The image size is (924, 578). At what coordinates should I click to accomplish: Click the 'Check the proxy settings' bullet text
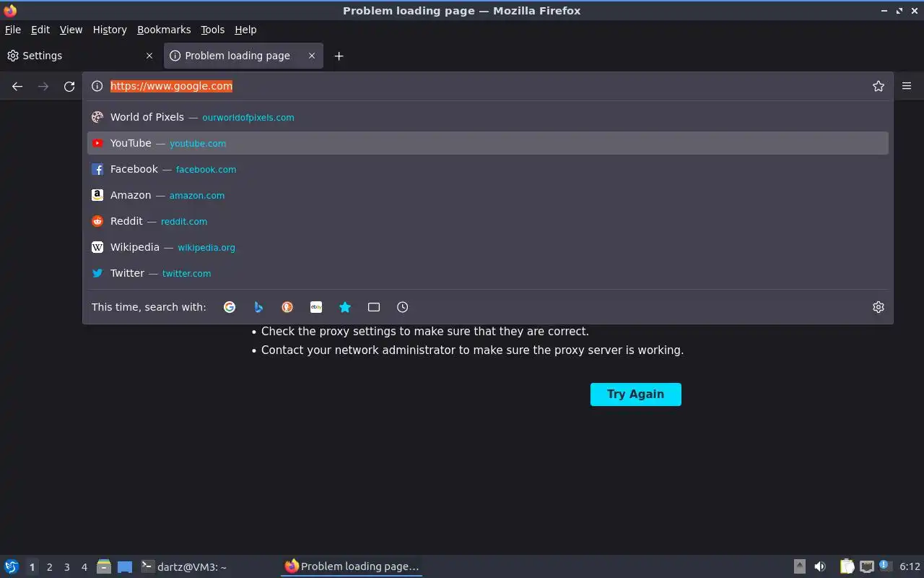tap(425, 332)
